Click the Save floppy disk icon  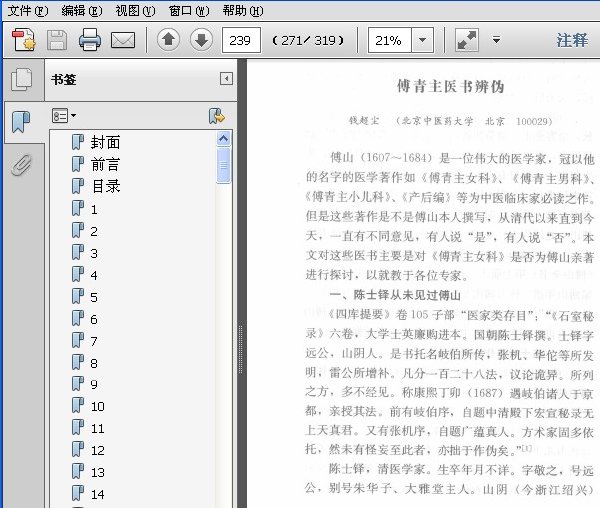tap(57, 40)
